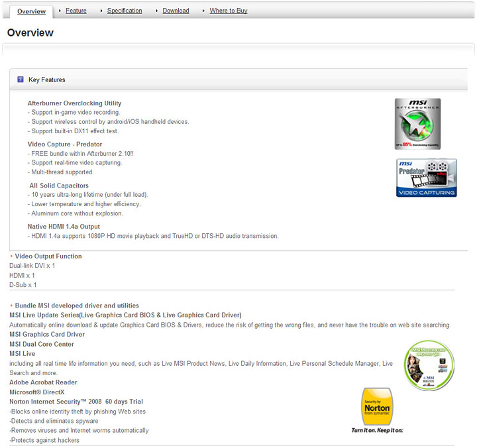Click "MSI Dual Core Center" text
The height and width of the screenshot is (448, 477).
tap(42, 344)
